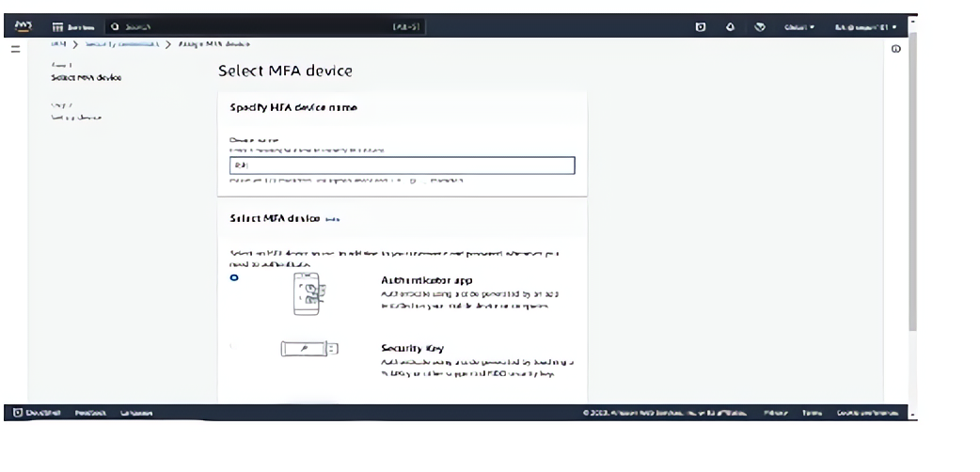
Task: Expand the account user menu
Action: point(864,27)
